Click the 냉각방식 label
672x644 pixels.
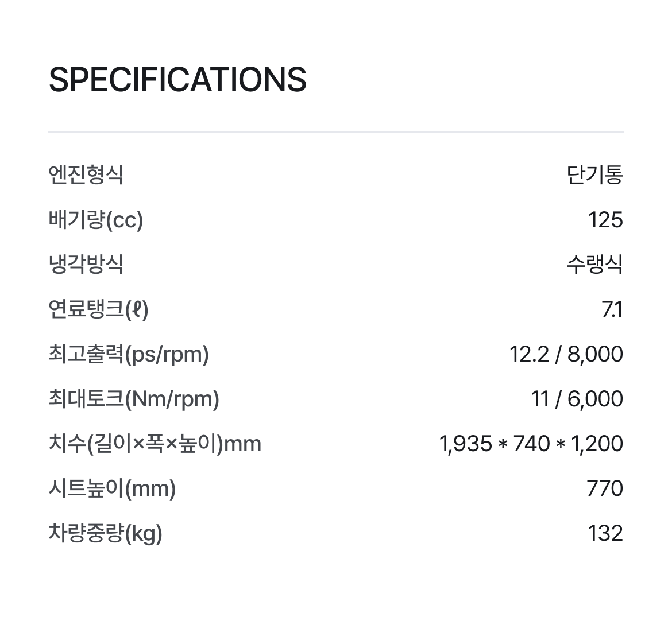[x=86, y=264]
